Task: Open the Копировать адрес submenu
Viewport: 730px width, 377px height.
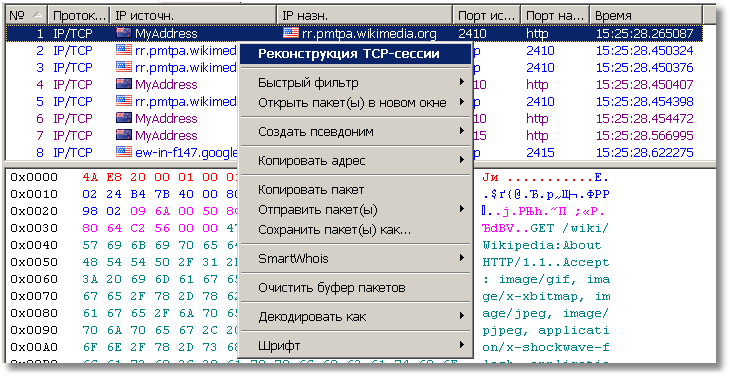Action: click(355, 161)
